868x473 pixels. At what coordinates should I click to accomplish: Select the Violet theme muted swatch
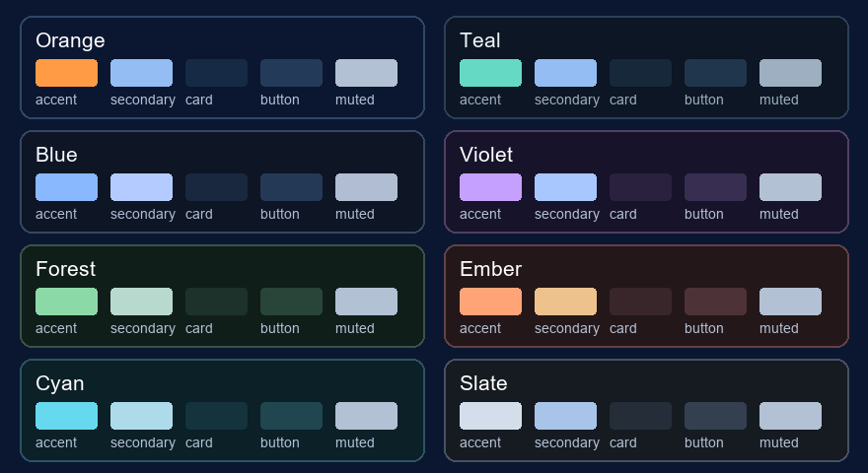[790, 187]
